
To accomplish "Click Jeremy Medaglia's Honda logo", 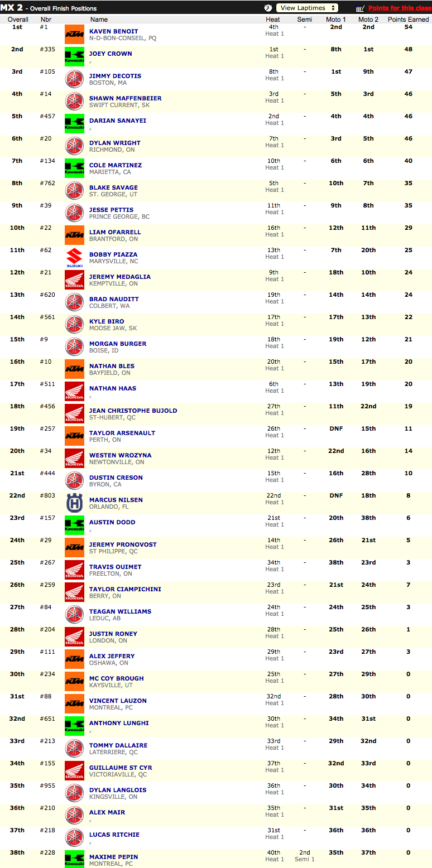I will coord(74,279).
